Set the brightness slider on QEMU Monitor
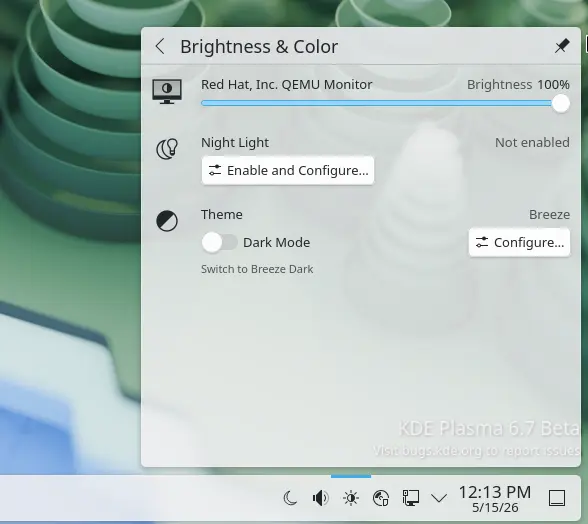Screen dimensions: 588x524 click(x=385, y=104)
